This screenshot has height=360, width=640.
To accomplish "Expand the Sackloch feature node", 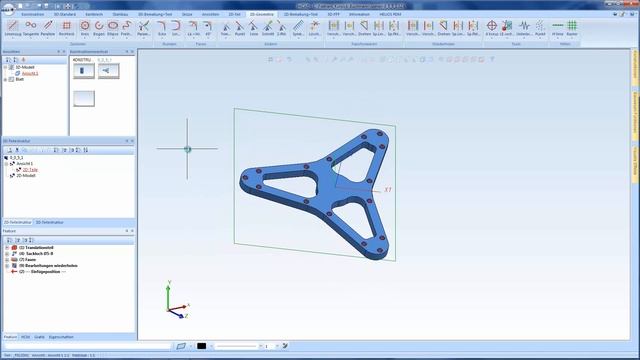I will [7, 253].
